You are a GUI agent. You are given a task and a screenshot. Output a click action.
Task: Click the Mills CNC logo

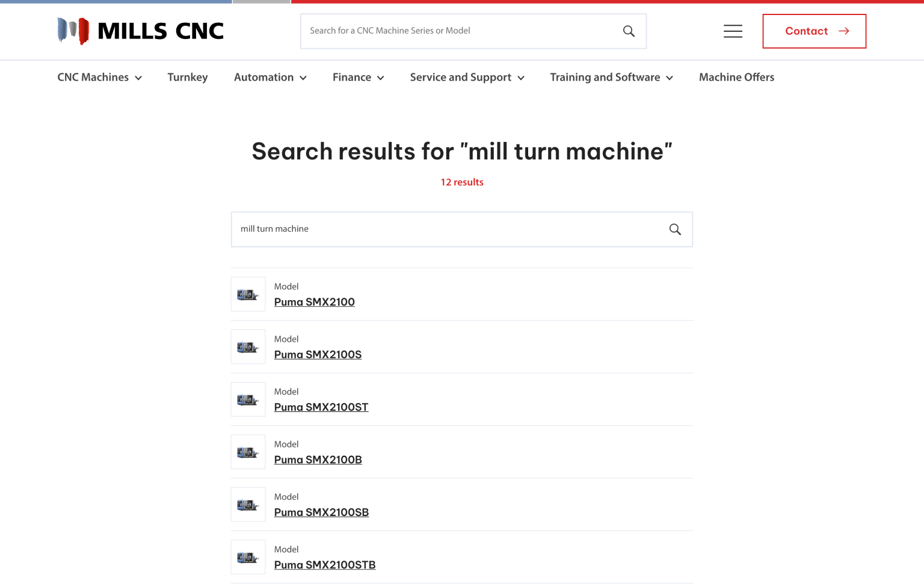[140, 31]
